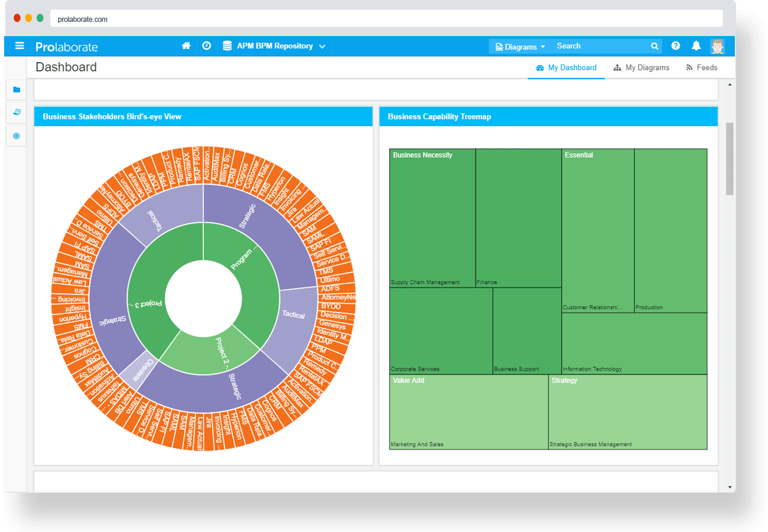Click Business Stakeholders Bird's-eye View header
Viewport: 768px width, 532px height.
[x=203, y=116]
